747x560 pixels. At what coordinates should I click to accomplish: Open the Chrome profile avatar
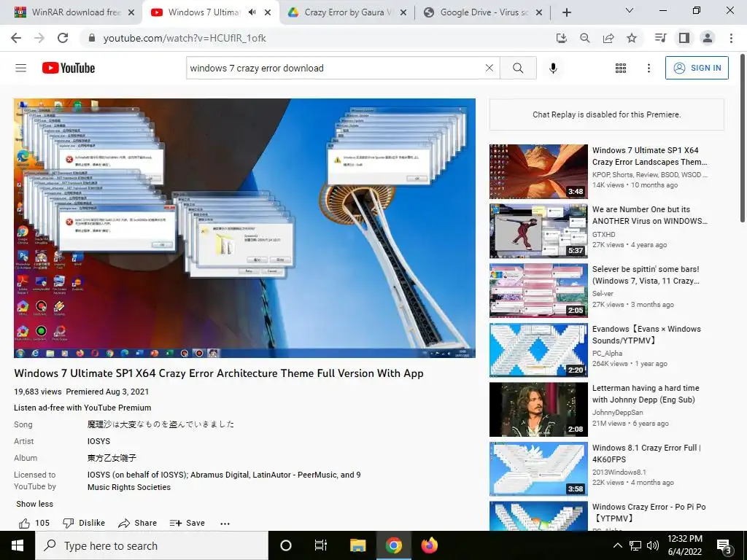point(708,38)
